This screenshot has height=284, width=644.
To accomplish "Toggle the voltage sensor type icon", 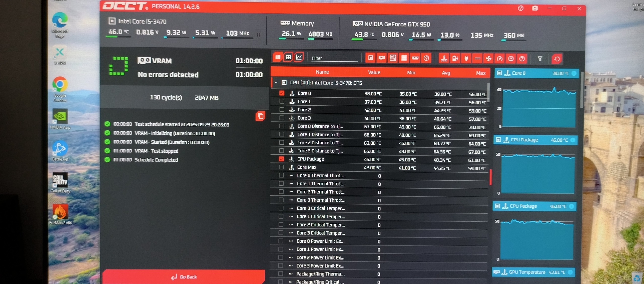I will tap(455, 59).
